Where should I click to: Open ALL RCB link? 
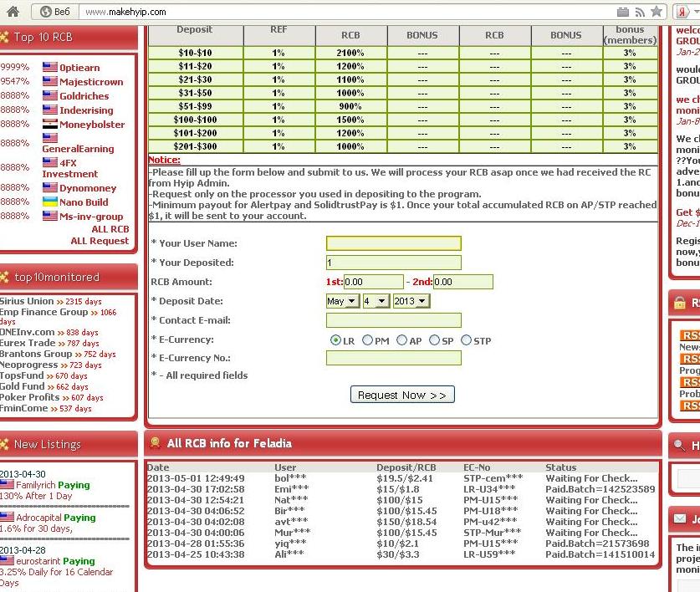coord(110,229)
